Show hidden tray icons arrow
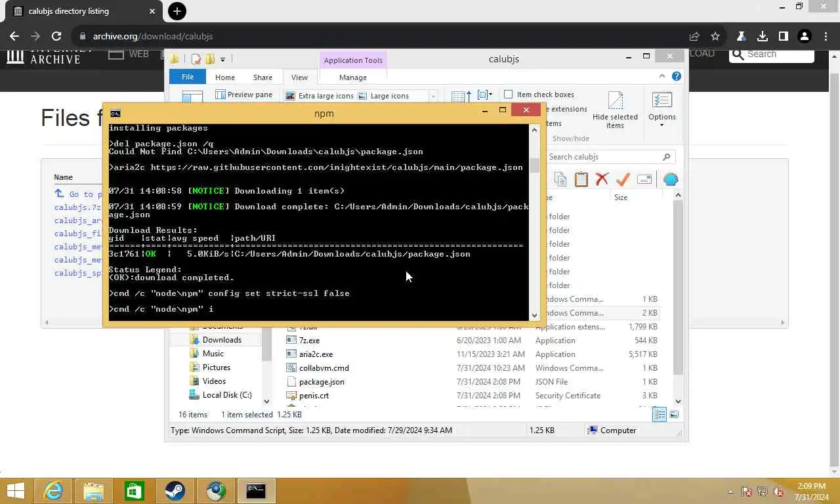The height and width of the screenshot is (504, 840). [730, 492]
